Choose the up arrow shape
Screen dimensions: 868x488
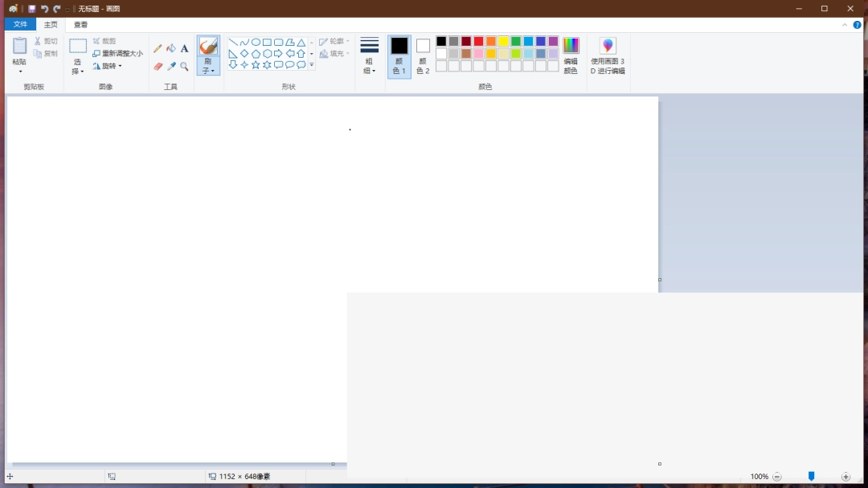301,54
